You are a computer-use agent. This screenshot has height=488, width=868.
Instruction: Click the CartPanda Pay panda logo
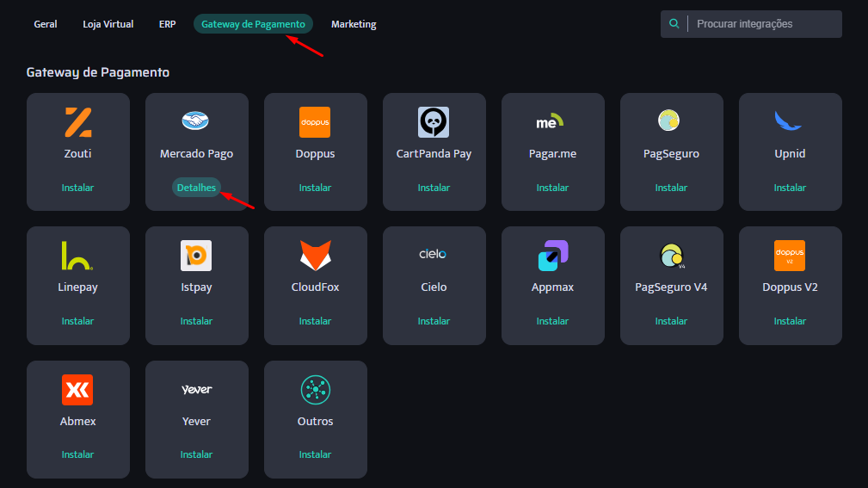click(x=434, y=122)
